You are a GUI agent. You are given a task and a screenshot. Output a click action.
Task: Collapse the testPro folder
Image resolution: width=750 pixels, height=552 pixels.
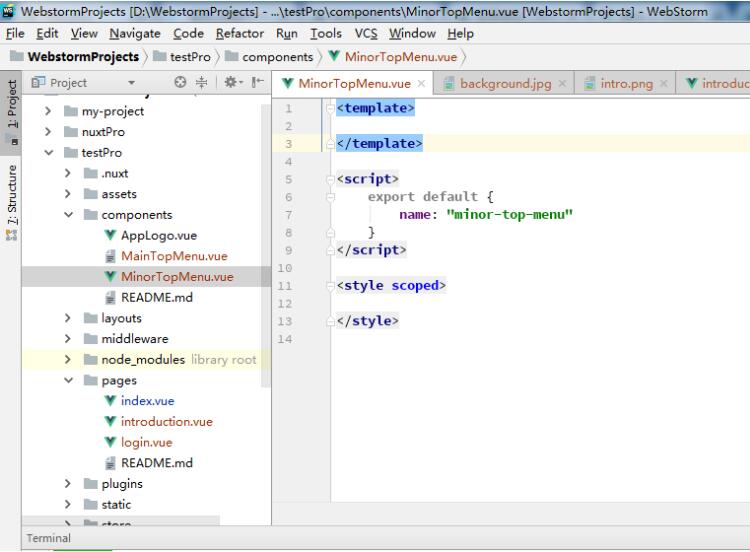tap(48, 153)
